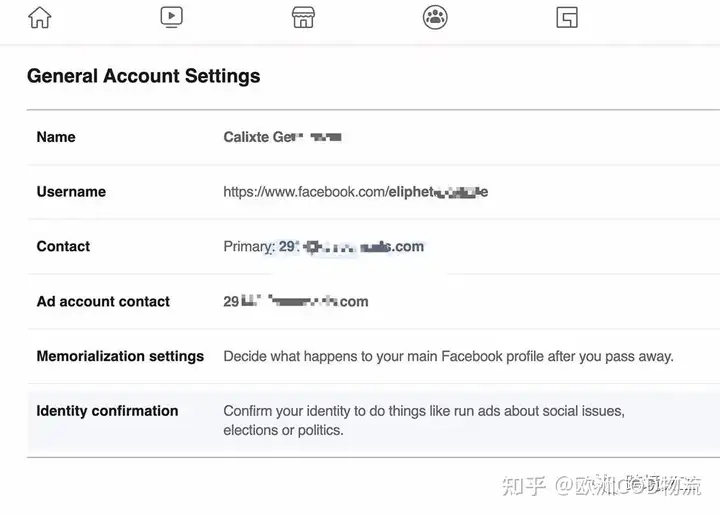Click the Ad account contact email value
This screenshot has height=515, width=720.
(296, 302)
